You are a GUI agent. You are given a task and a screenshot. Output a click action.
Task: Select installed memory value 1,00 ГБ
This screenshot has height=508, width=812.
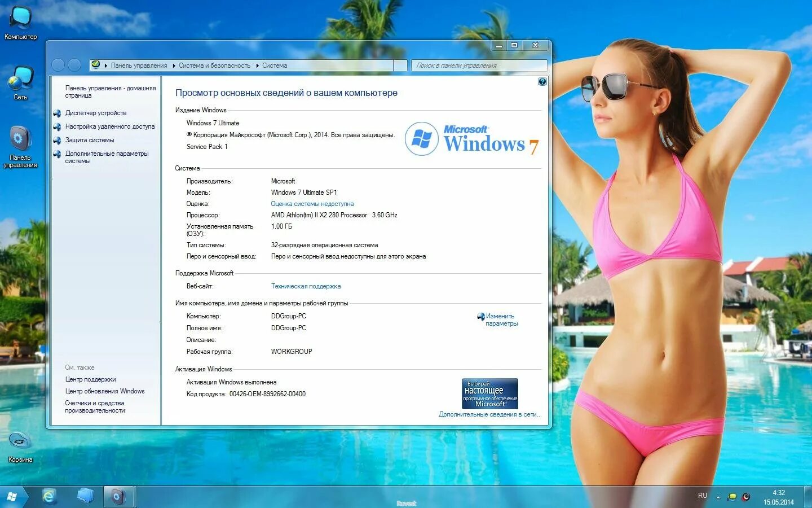click(281, 226)
